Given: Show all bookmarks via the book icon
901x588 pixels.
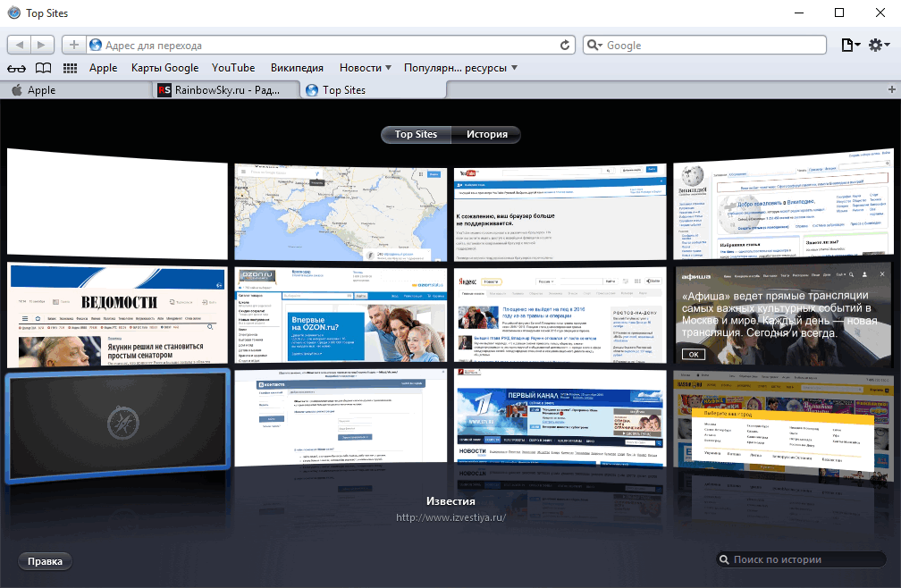Looking at the screenshot, I should click(x=43, y=68).
